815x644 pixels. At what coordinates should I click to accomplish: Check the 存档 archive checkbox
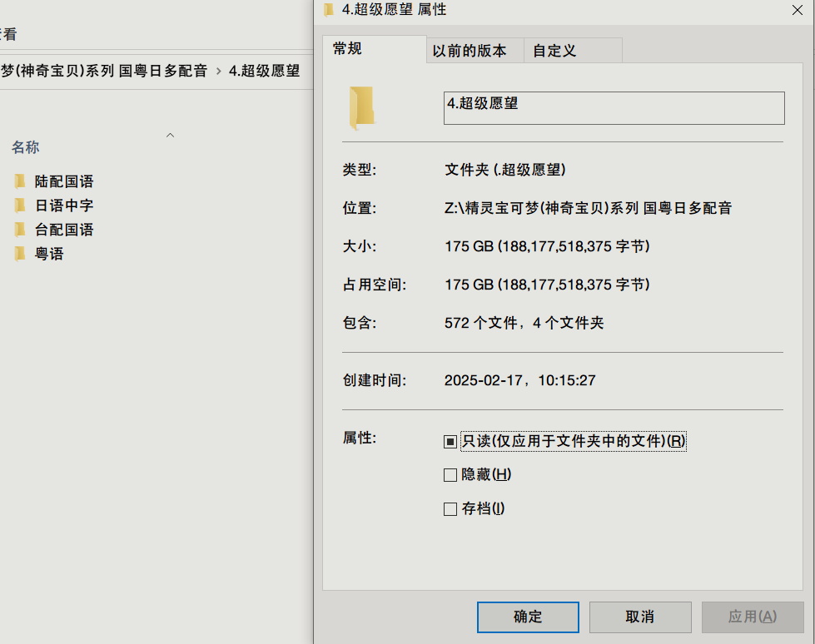[450, 508]
